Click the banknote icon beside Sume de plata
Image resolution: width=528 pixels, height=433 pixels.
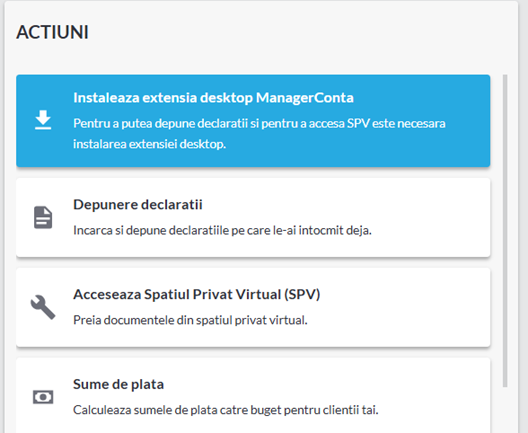(x=43, y=397)
